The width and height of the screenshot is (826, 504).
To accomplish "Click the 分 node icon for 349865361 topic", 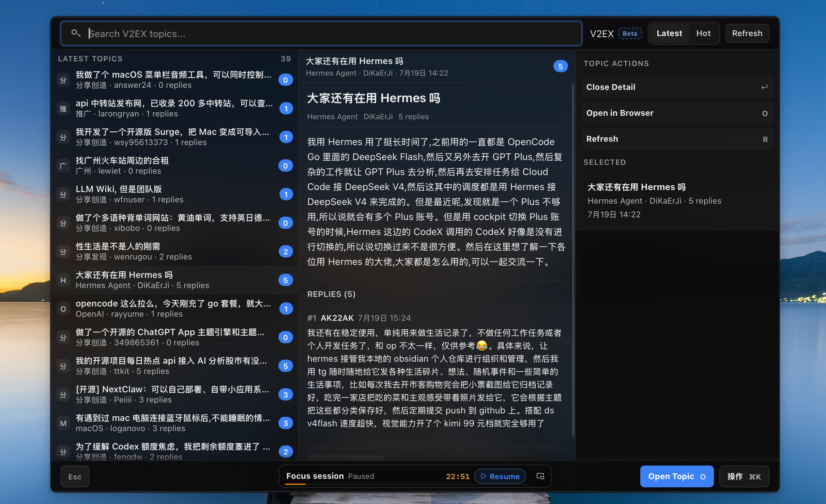I will point(63,337).
